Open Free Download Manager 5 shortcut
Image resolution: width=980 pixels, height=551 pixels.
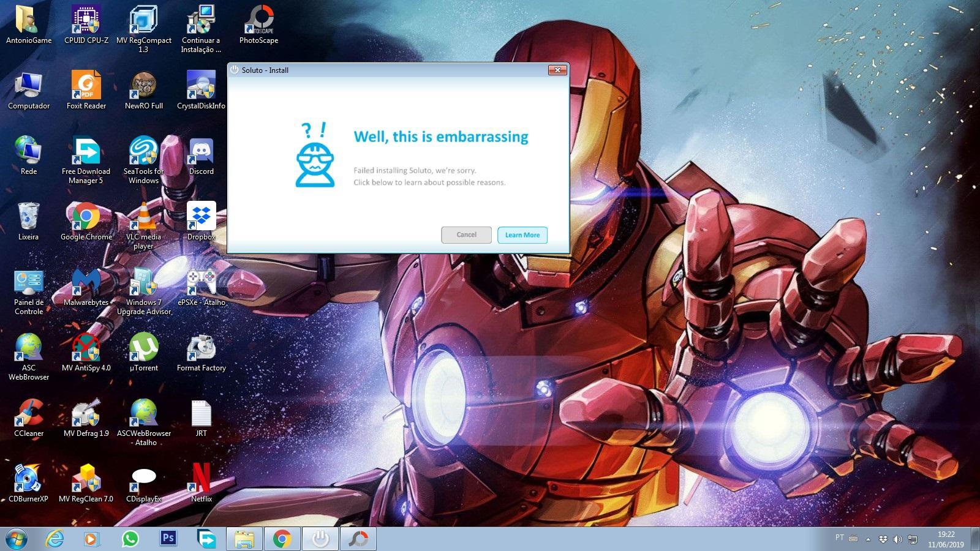point(86,160)
